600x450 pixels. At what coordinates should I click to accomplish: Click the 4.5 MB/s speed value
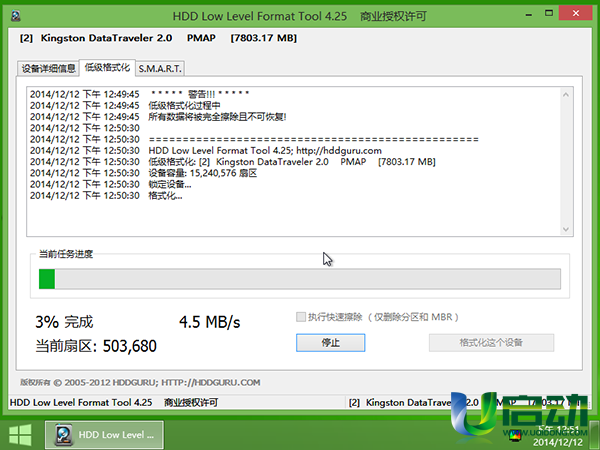click(210, 322)
